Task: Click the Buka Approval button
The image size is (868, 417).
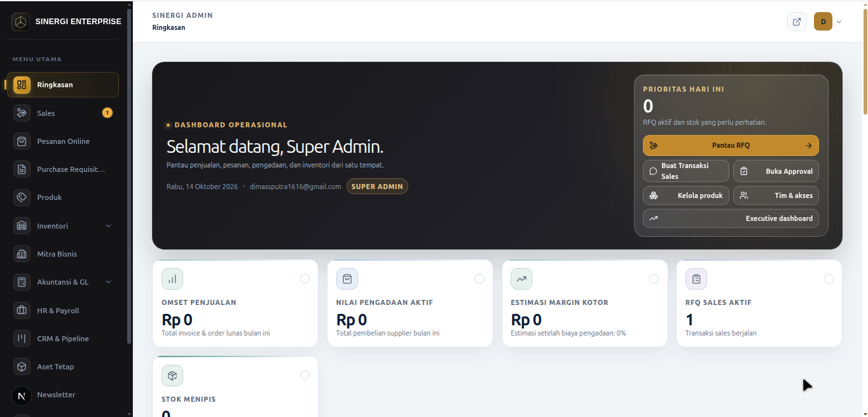Action: (x=776, y=171)
